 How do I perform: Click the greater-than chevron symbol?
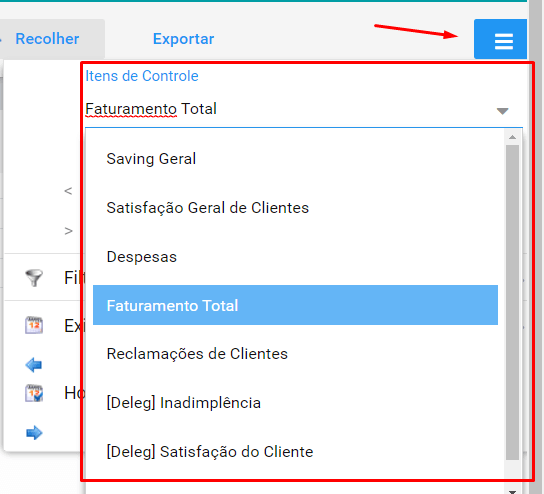[x=68, y=231]
